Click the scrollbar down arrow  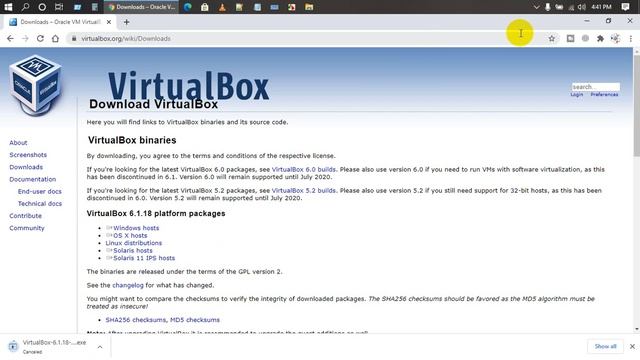coord(636,329)
